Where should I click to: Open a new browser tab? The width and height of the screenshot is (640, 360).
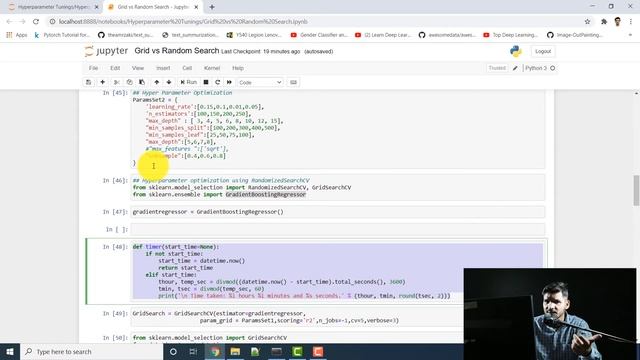pos(212,7)
